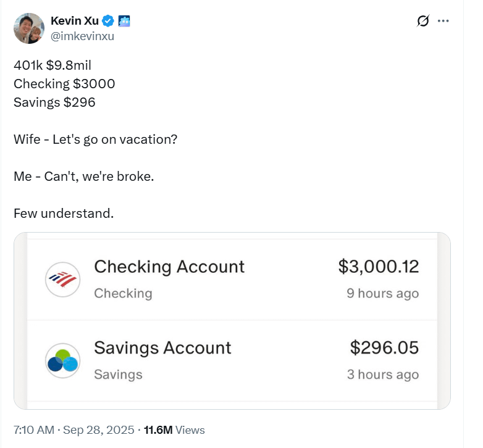Viewport: 483px width, 448px height.
Task: Click the '9 hours ago' update label
Action: tap(383, 293)
